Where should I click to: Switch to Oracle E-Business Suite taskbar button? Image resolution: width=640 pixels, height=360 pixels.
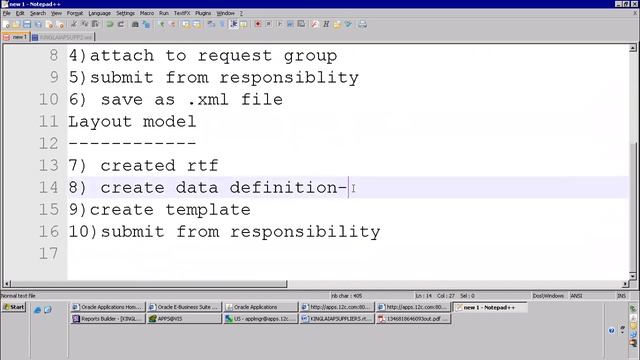(x=184, y=307)
